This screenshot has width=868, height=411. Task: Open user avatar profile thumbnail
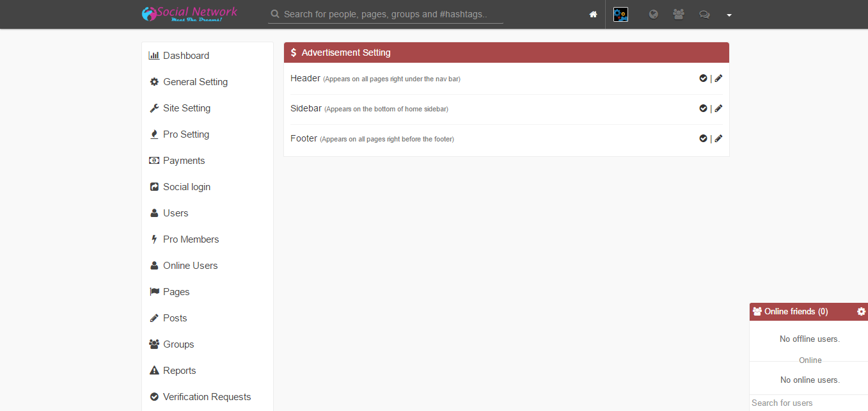tap(620, 14)
